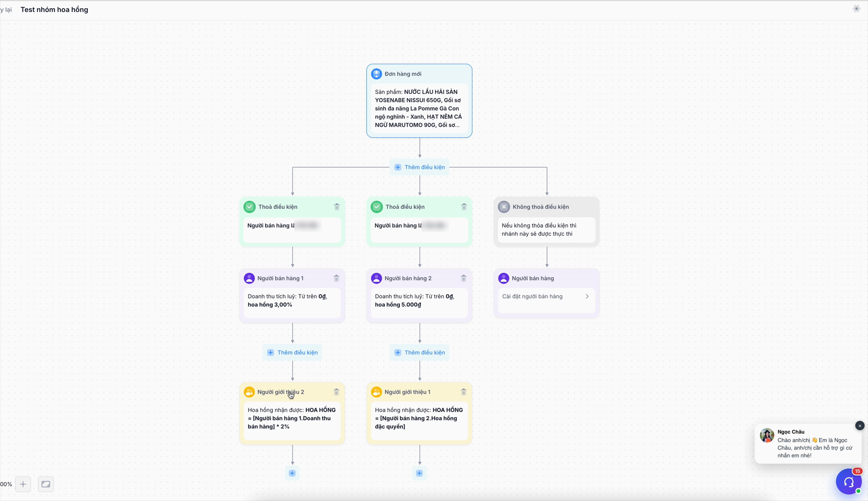The width and height of the screenshot is (868, 501).
Task: Click the Người giới thiệu 1 yellow icon
Action: coord(376,392)
